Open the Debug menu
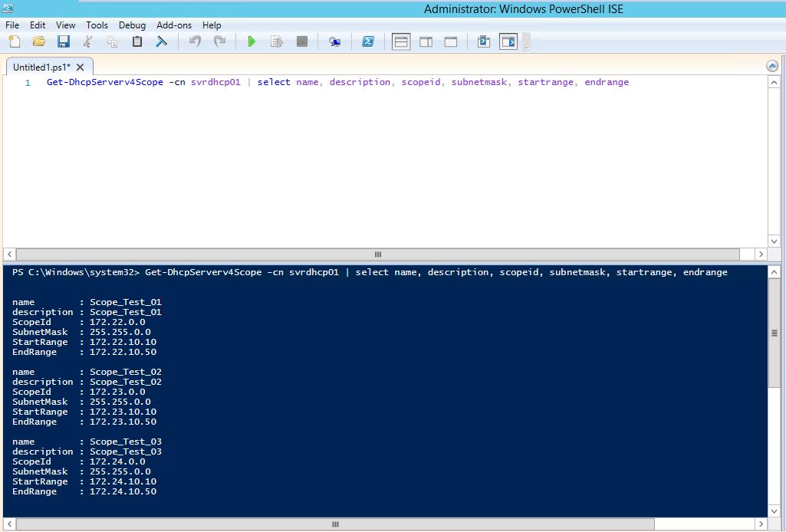 [132, 25]
